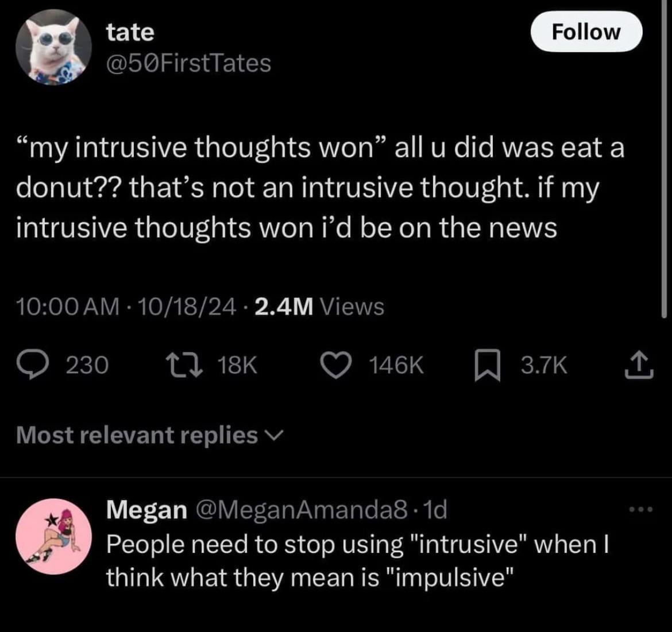672x632 pixels.
Task: Click the 146K likes count
Action: click(x=396, y=365)
